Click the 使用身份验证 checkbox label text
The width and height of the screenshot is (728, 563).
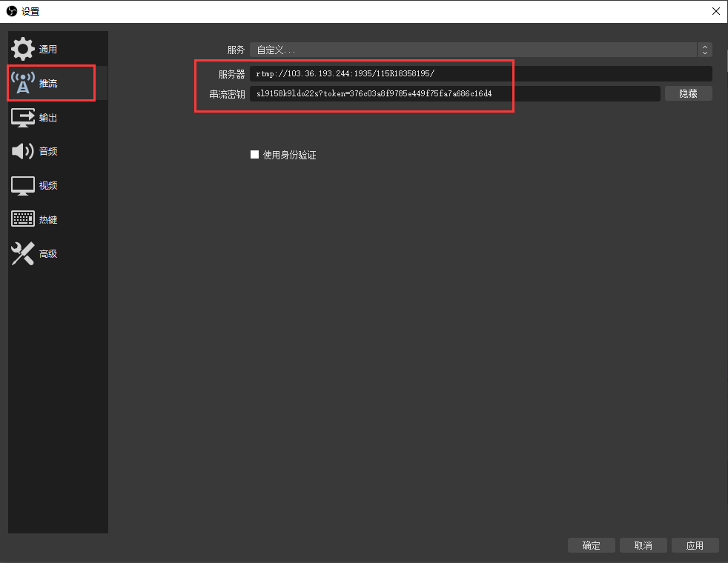(x=289, y=155)
